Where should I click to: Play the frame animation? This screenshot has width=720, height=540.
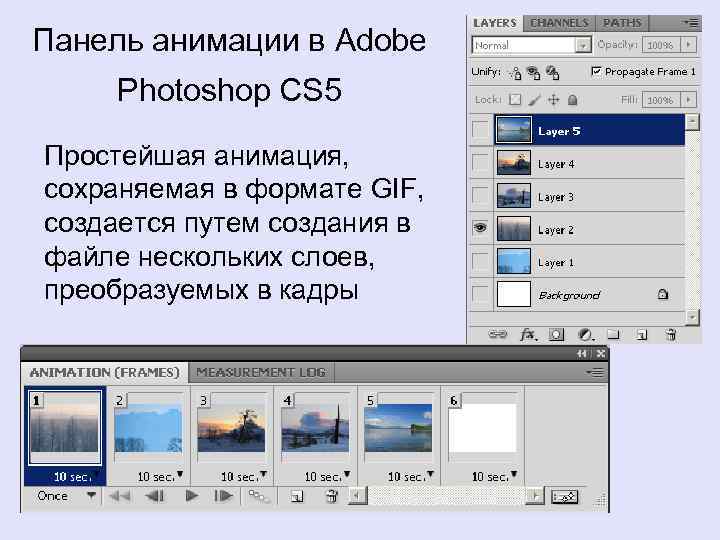[x=192, y=496]
